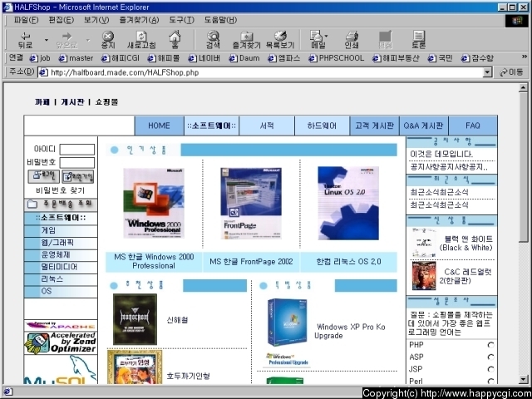Open the Favorites (즐겨찾기) toolbar icon

click(x=246, y=40)
